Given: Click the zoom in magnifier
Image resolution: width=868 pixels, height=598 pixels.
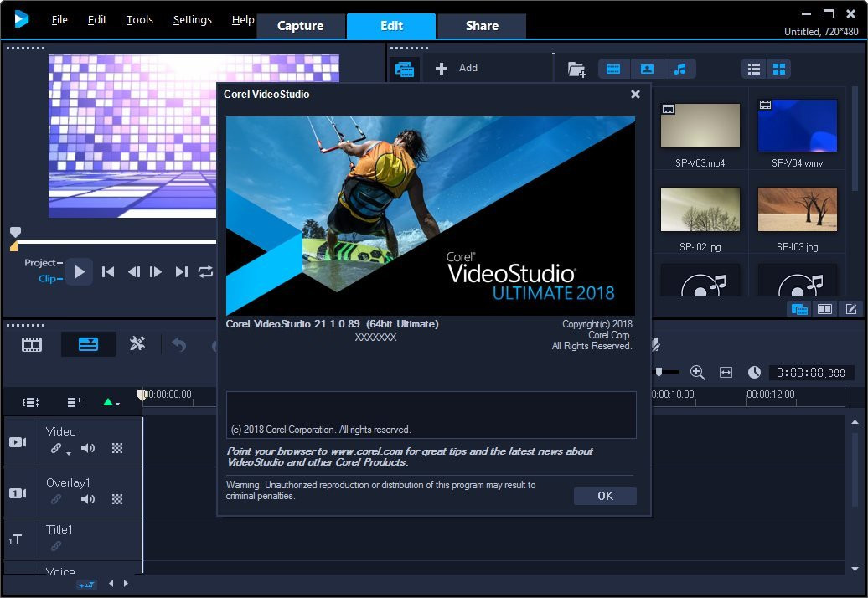Looking at the screenshot, I should pyautogui.click(x=697, y=373).
